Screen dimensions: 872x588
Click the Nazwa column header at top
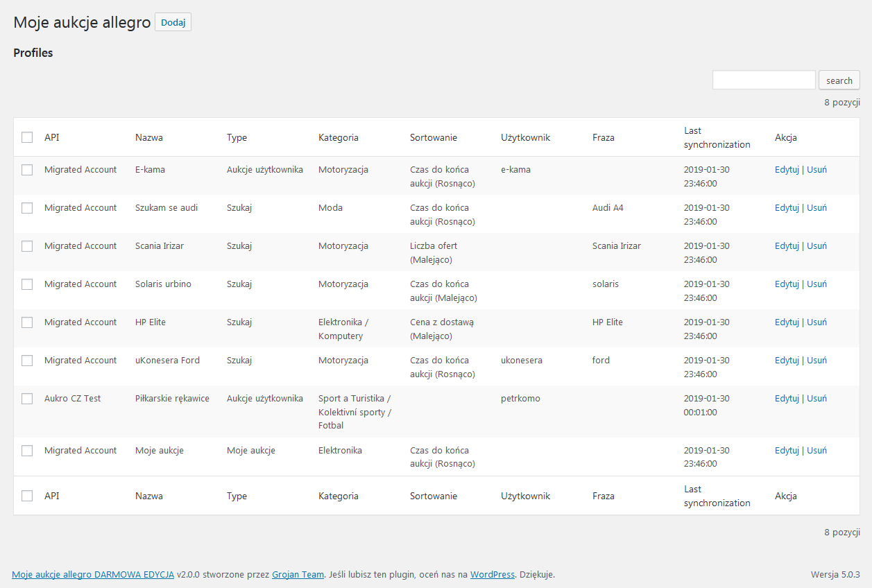tap(149, 137)
